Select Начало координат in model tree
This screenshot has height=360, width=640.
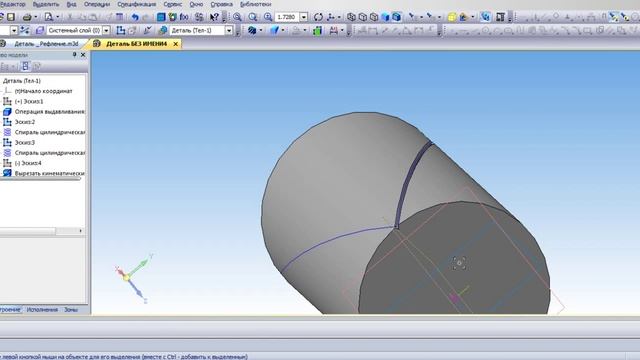tap(43, 91)
